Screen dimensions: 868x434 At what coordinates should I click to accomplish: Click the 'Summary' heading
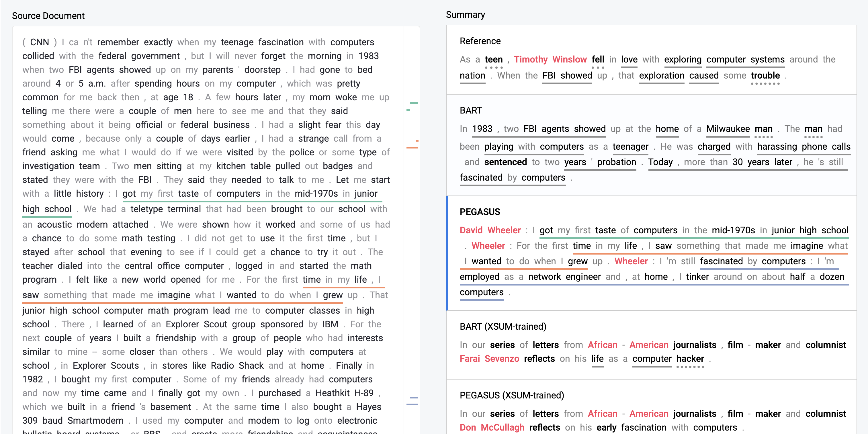pyautogui.click(x=465, y=15)
